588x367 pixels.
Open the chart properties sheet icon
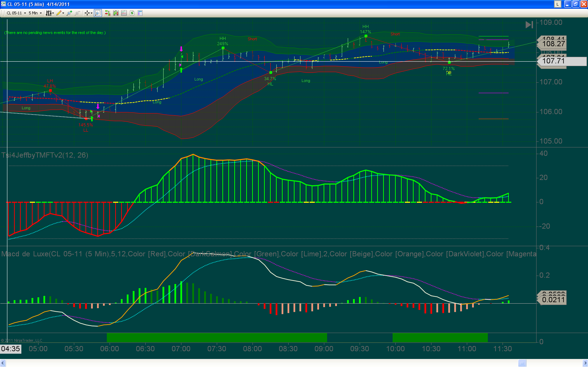(140, 13)
